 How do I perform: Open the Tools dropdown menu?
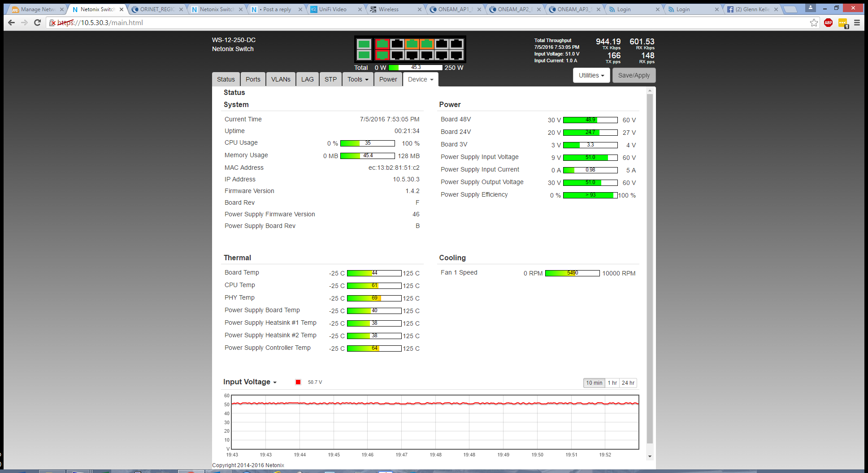[x=357, y=80]
